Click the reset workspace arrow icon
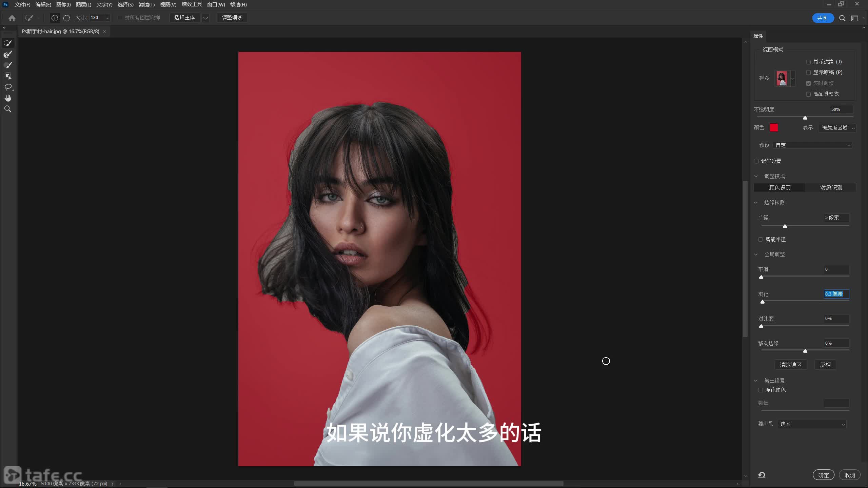This screenshot has width=868, height=488. pos(762,475)
